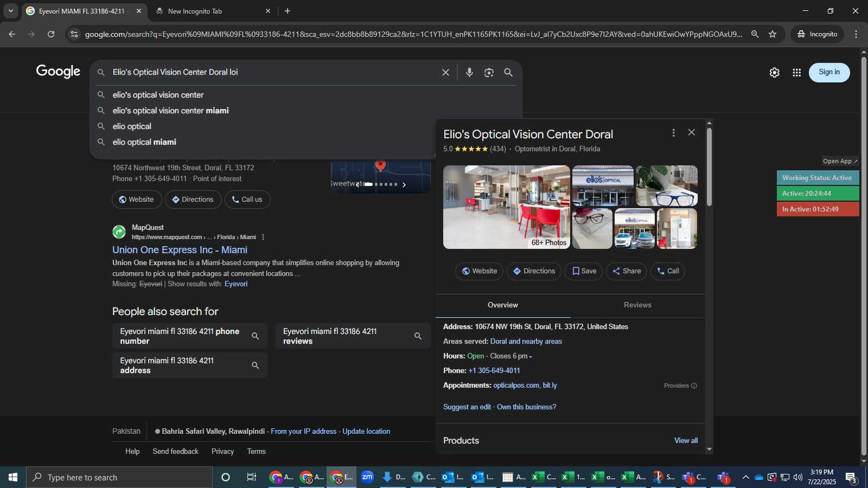The image size is (868, 488).
Task: Click the knowledge panel vertical scrollbar
Action: click(x=709, y=167)
